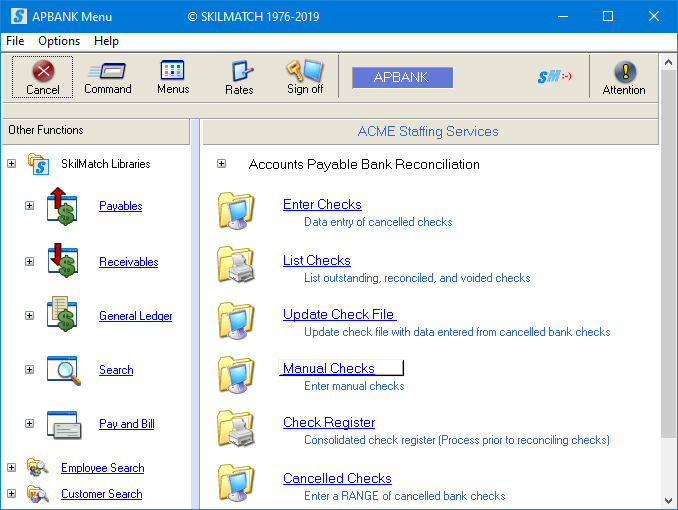
Task: Click the General Ledger document icon
Action: [63, 314]
